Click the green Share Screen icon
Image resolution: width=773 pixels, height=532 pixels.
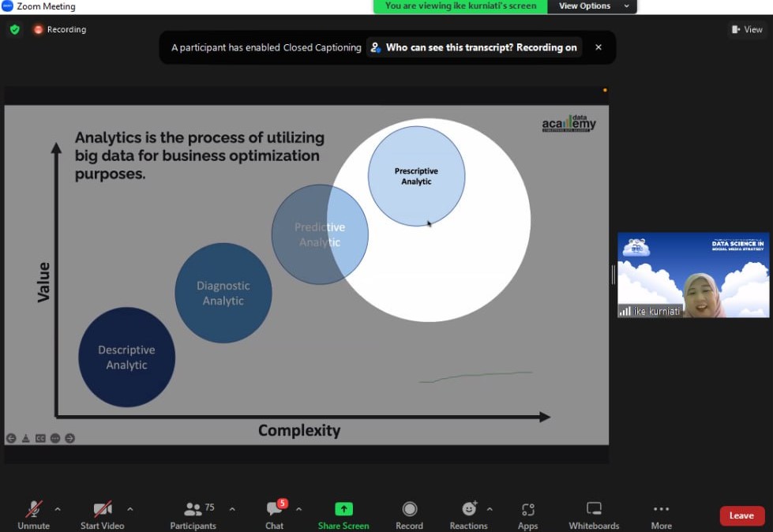pyautogui.click(x=343, y=509)
